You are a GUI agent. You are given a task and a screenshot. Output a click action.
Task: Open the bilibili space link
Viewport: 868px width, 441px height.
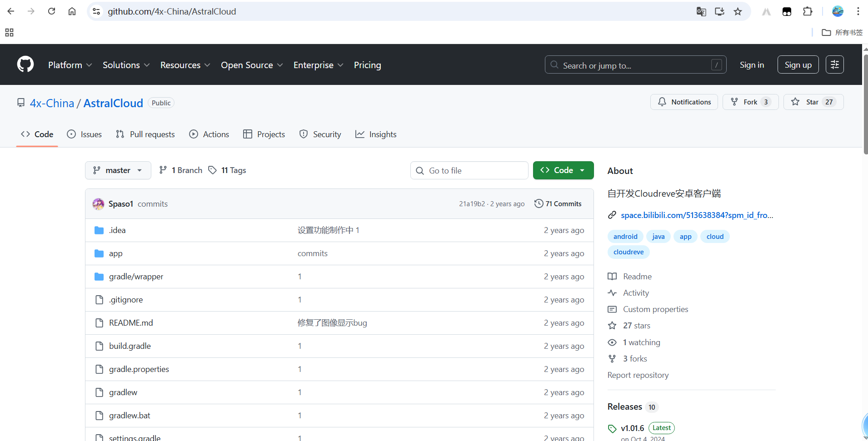pos(697,215)
